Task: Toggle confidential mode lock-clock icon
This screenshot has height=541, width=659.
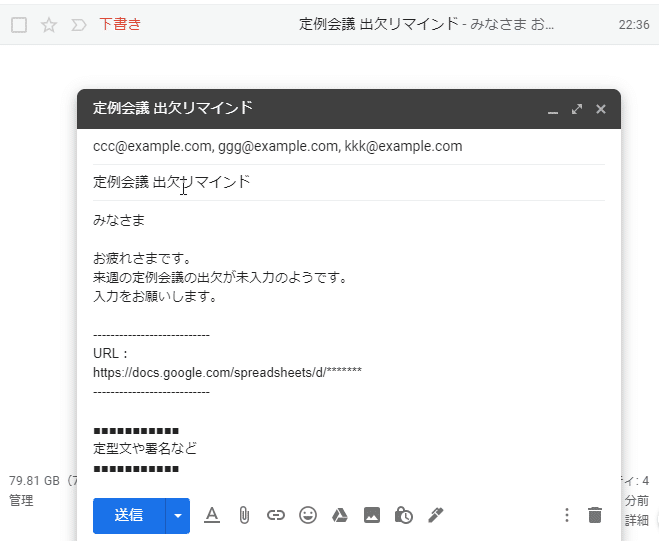Action: coord(403,515)
